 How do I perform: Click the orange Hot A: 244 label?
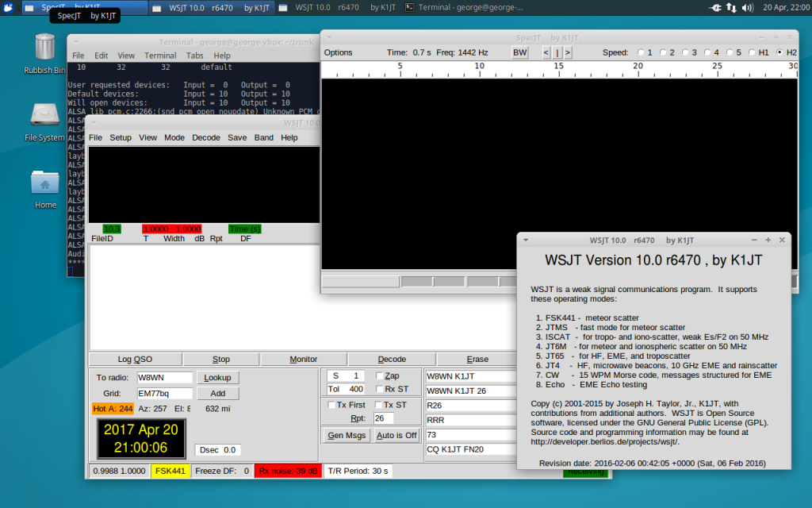(113, 409)
